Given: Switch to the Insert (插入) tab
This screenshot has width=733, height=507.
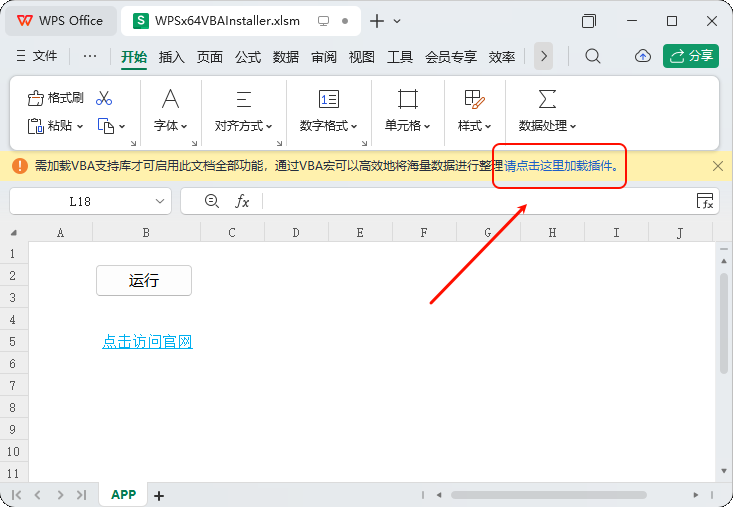Looking at the screenshot, I should (x=172, y=57).
